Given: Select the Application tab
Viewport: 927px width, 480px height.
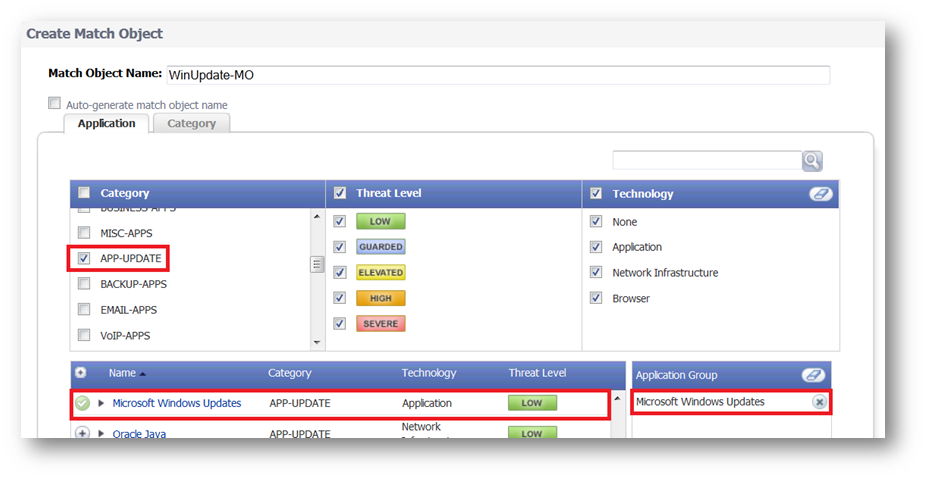Looking at the screenshot, I should (x=106, y=123).
